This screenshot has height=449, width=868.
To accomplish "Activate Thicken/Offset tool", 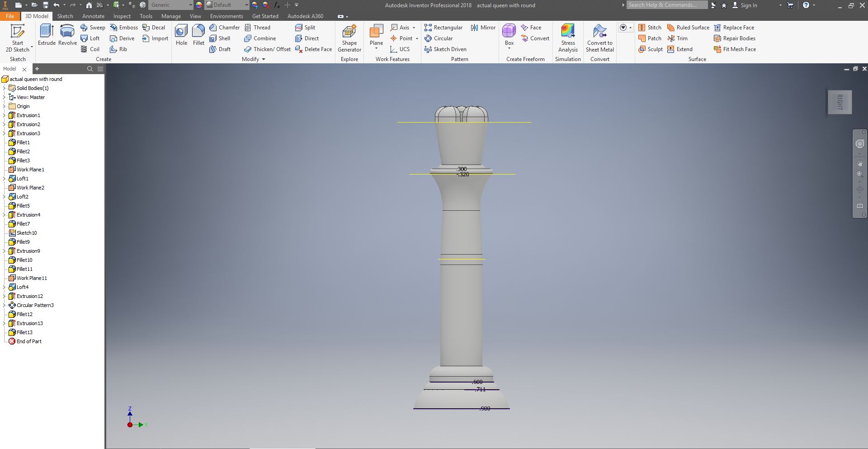I will tap(267, 49).
